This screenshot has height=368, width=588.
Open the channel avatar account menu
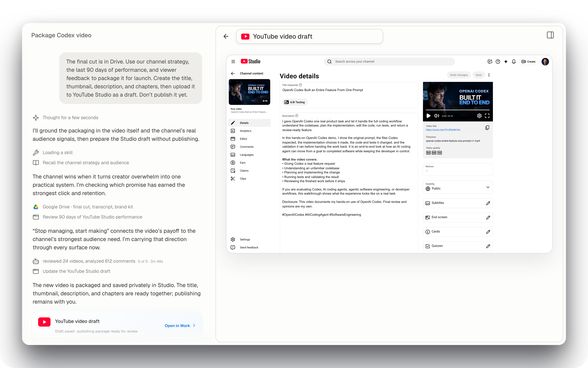click(545, 62)
